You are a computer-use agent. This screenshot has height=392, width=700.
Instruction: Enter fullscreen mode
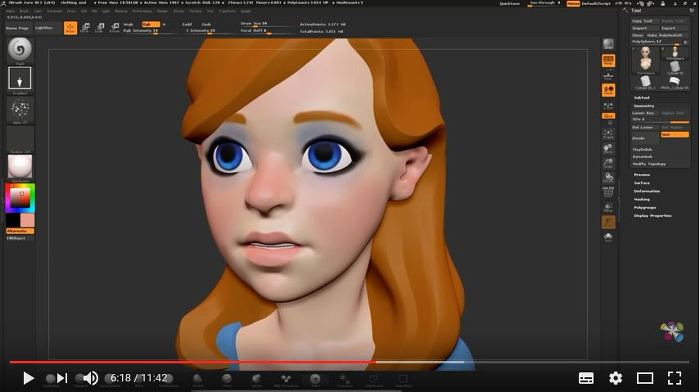pos(675,378)
